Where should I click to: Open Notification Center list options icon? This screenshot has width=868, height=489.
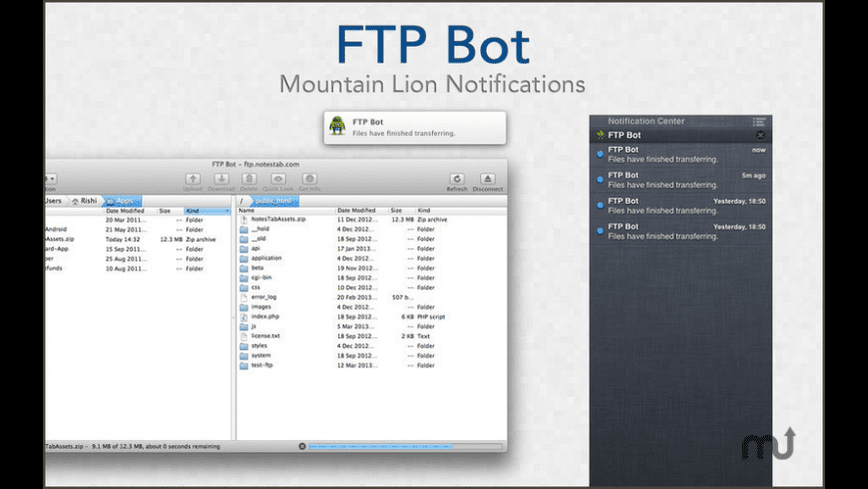pyautogui.click(x=759, y=122)
